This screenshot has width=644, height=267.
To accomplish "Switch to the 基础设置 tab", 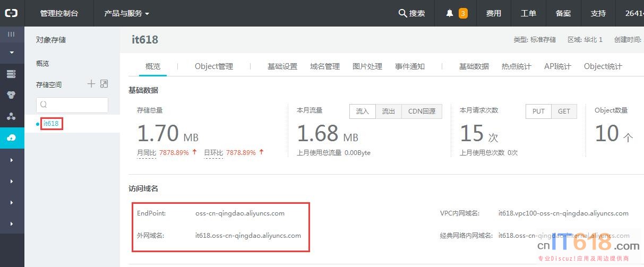I will tap(282, 66).
